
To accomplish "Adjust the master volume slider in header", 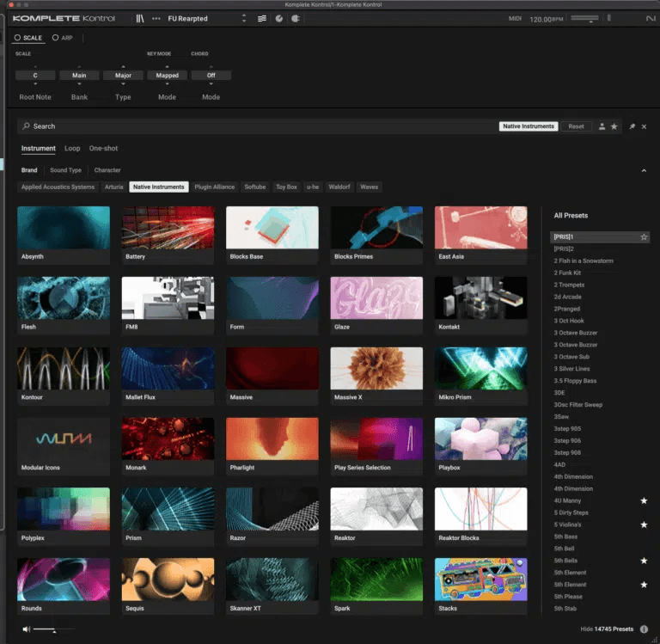I will 584,19.
